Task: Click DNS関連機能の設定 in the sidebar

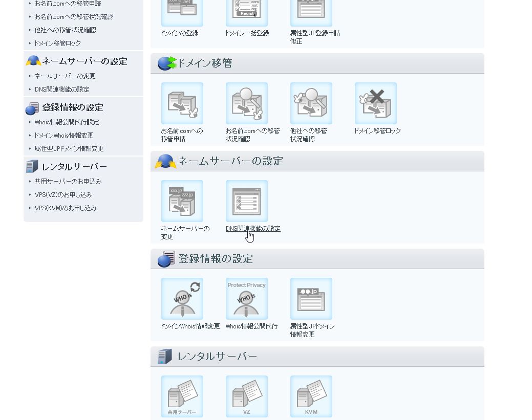Action: (62, 89)
